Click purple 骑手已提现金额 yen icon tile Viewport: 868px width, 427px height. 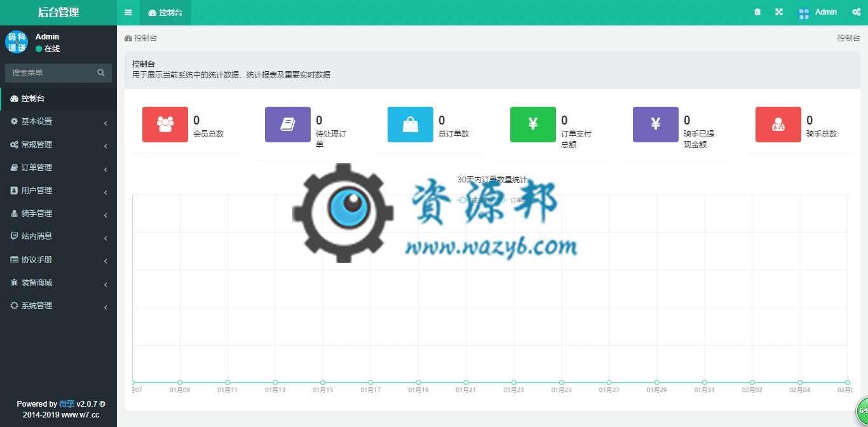(656, 125)
